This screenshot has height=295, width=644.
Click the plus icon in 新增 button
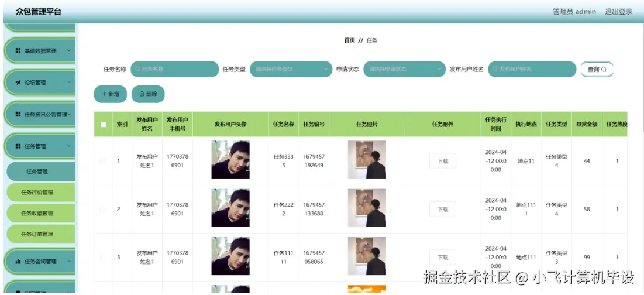tap(104, 94)
